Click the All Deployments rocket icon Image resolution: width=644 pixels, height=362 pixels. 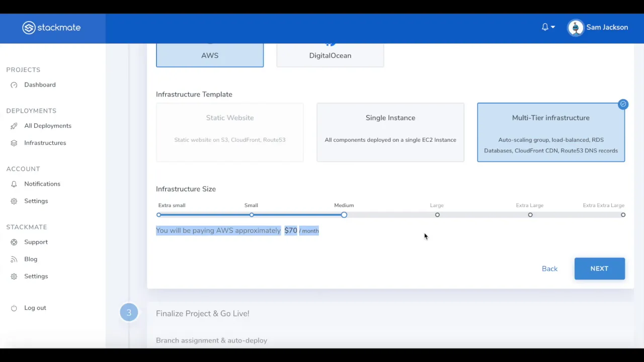coord(14,126)
